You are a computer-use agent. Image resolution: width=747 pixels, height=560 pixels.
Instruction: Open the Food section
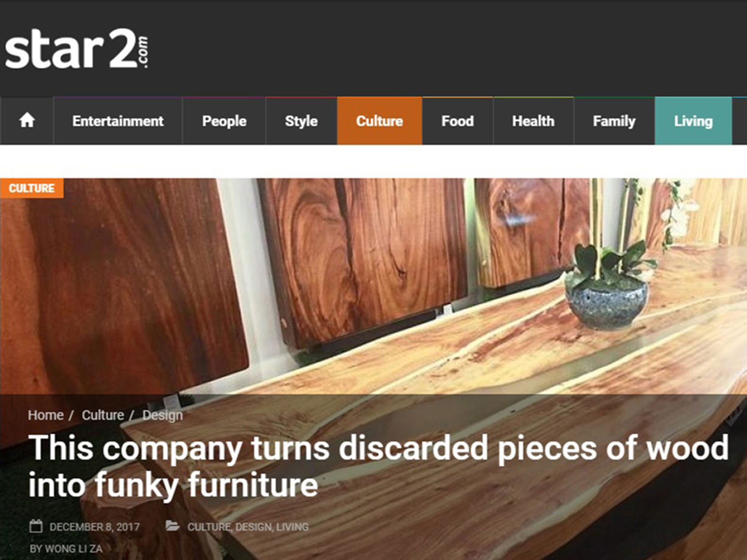[x=457, y=121]
